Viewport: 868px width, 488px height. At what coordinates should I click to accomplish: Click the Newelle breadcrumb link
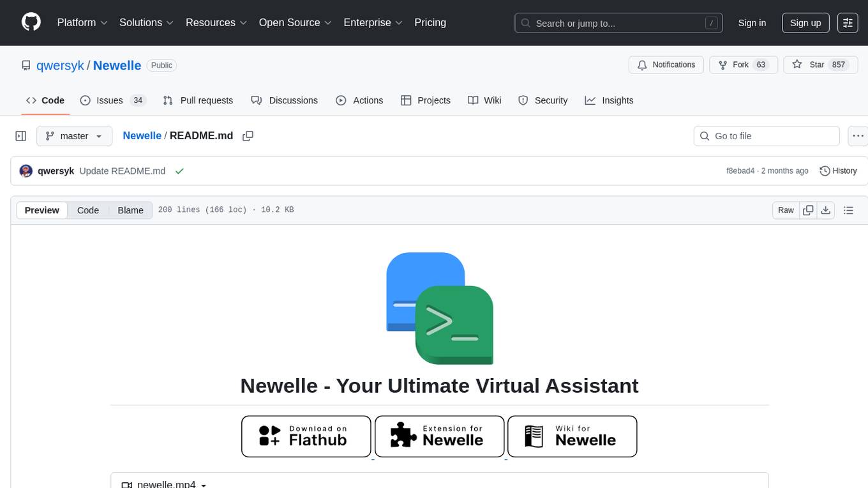tap(142, 135)
